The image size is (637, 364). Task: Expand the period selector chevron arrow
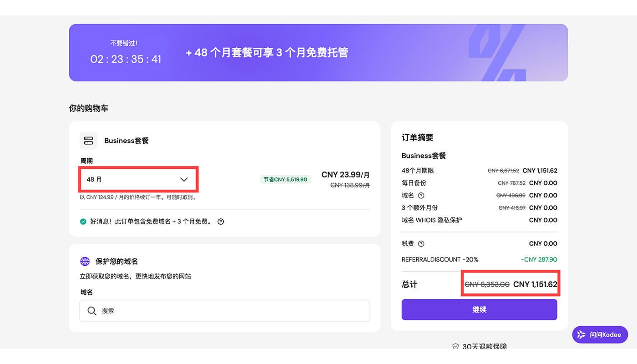click(184, 179)
